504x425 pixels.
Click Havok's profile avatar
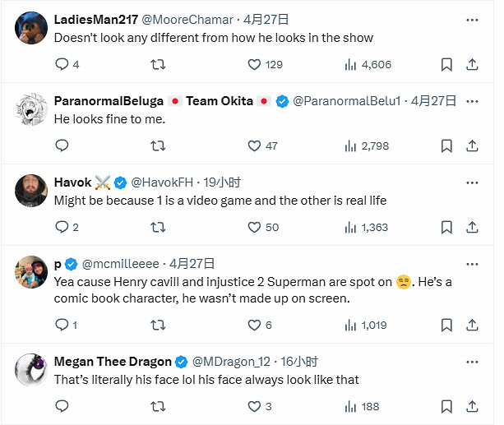click(x=31, y=191)
